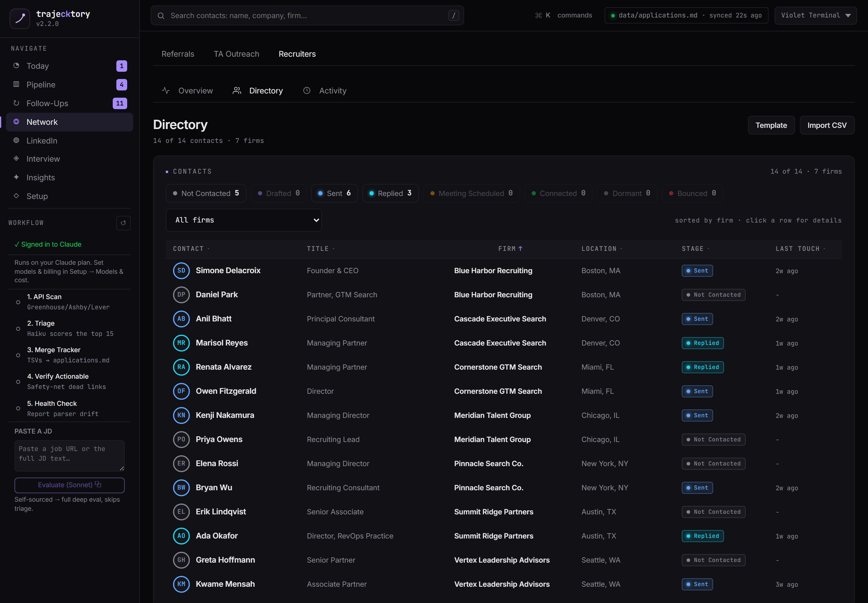Sort by the LOCATION column

(602, 249)
